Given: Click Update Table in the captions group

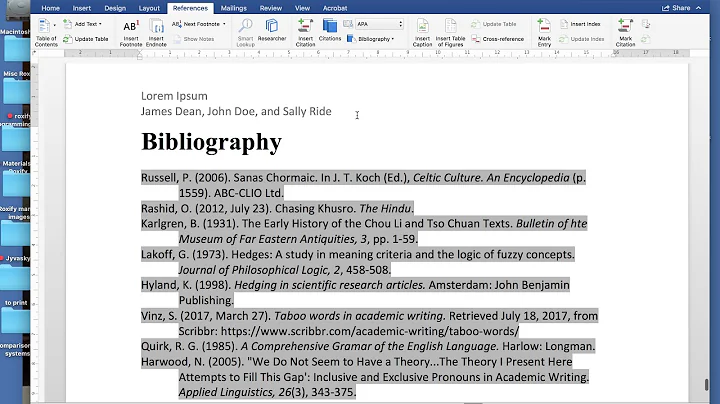Looking at the screenshot, I should (x=494, y=24).
